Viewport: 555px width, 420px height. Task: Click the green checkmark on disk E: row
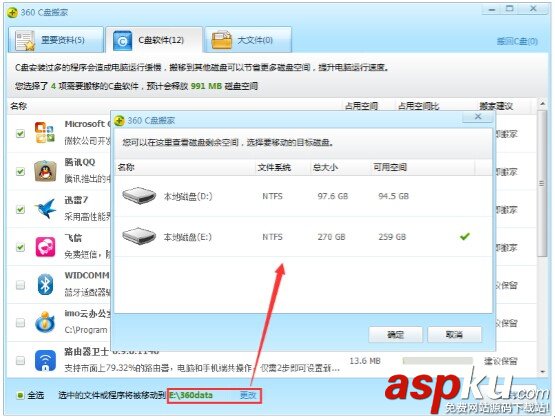pos(465,236)
